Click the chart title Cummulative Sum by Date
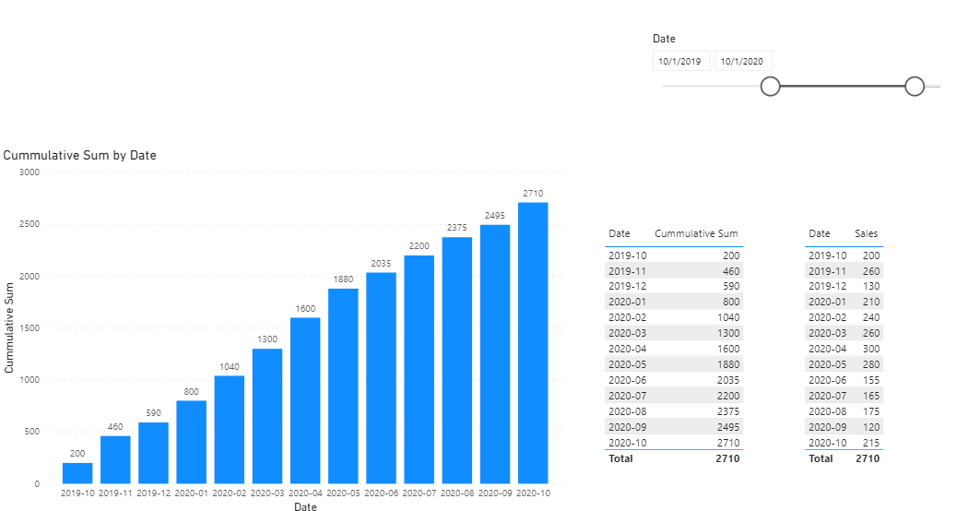This screenshot has width=980, height=511. 79,155
